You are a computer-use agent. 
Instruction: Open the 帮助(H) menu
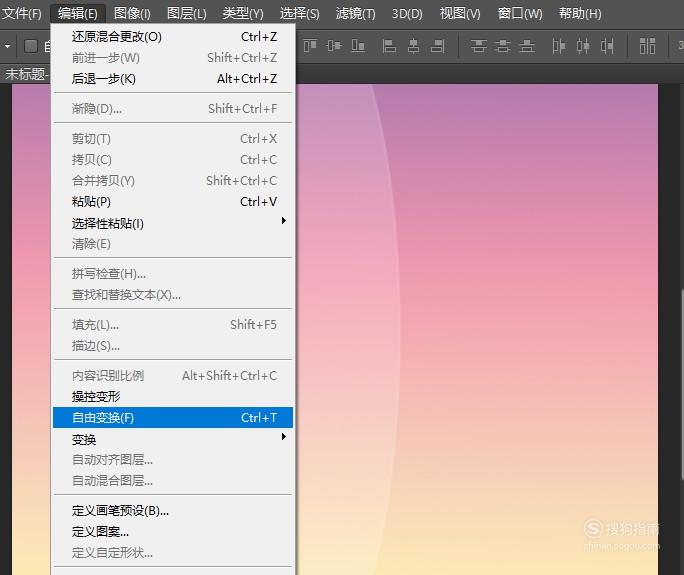coord(580,14)
